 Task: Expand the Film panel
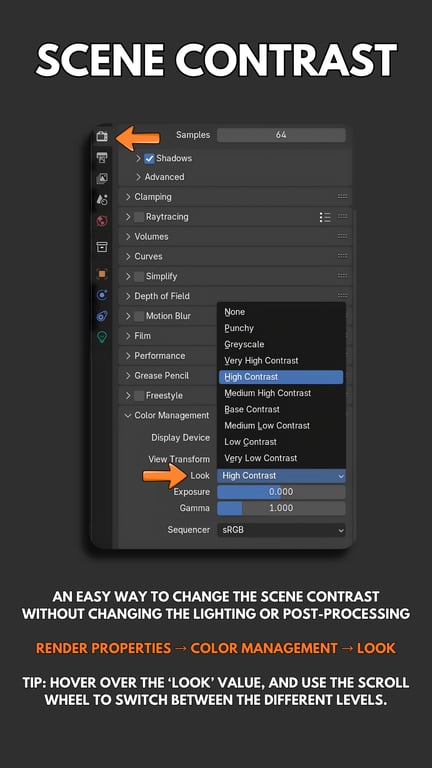pyautogui.click(x=128, y=336)
